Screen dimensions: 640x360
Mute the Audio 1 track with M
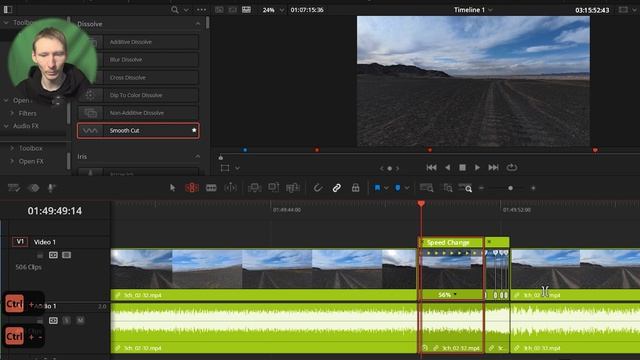(80, 320)
